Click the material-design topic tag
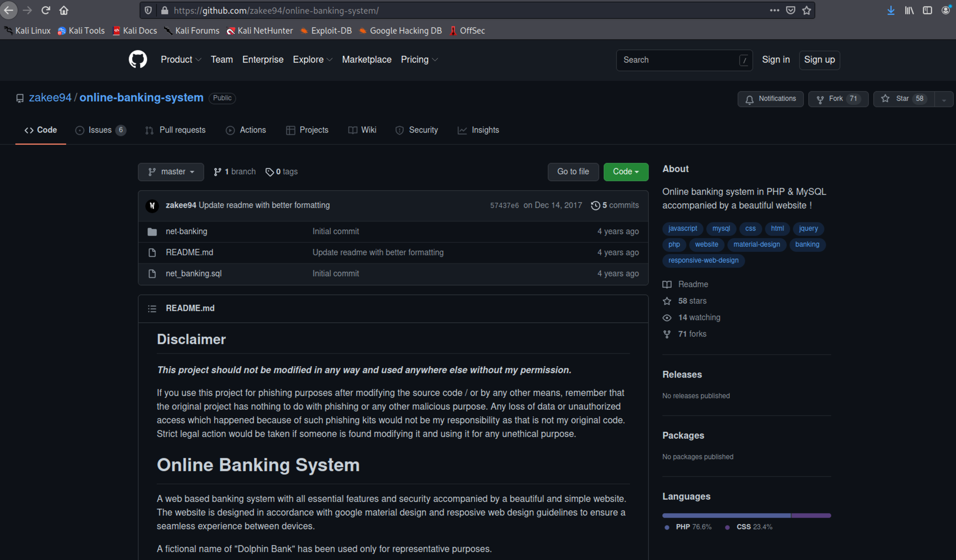 [756, 245]
